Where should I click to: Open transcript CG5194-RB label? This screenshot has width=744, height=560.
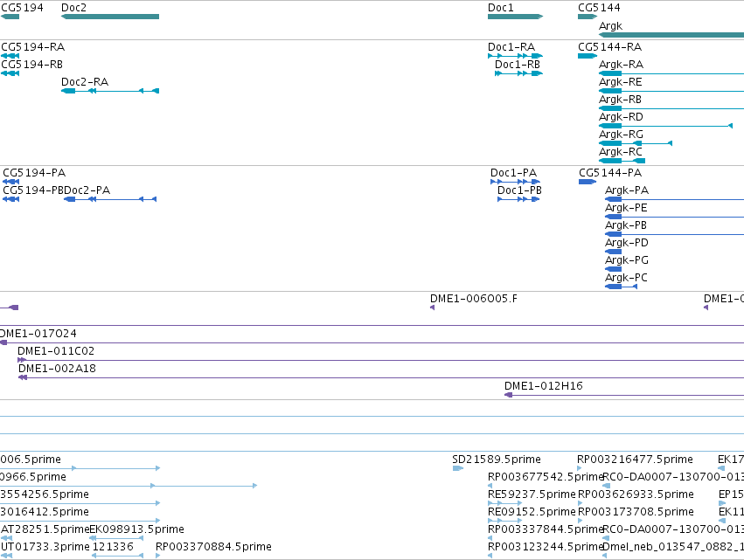click(x=31, y=65)
